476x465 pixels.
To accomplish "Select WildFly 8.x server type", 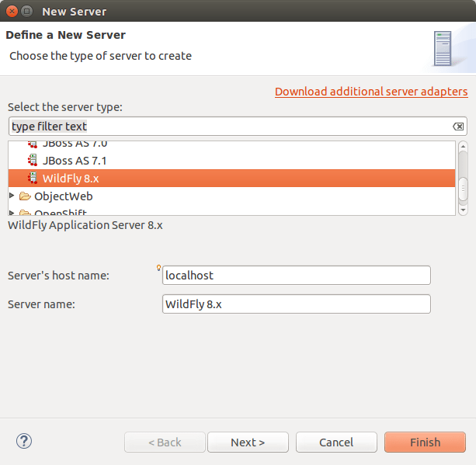I will pos(231,179).
